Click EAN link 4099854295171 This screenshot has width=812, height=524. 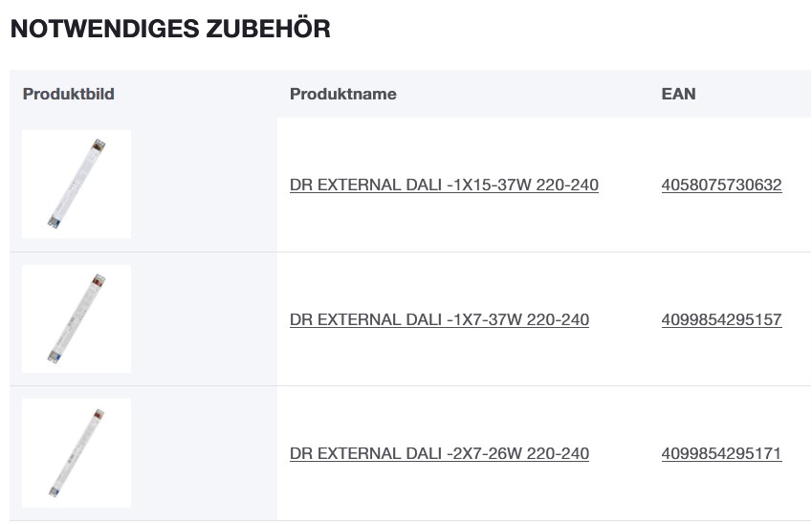pos(721,453)
